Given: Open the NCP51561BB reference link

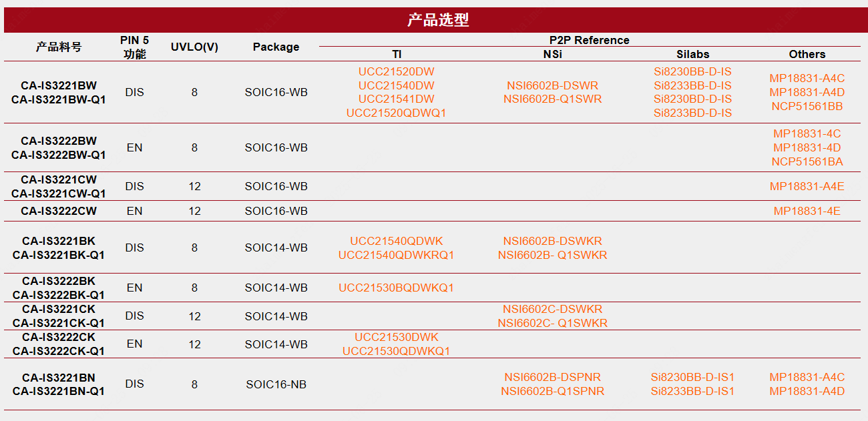Looking at the screenshot, I should click(807, 106).
